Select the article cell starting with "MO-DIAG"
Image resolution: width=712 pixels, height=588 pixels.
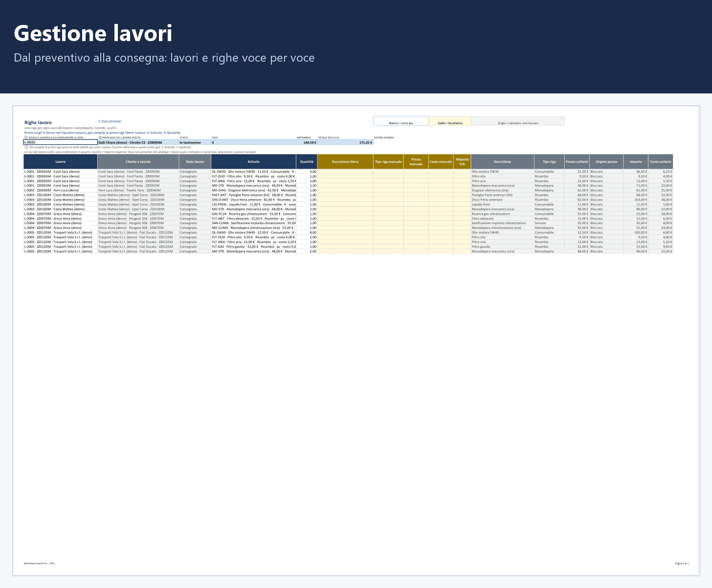tap(254, 190)
